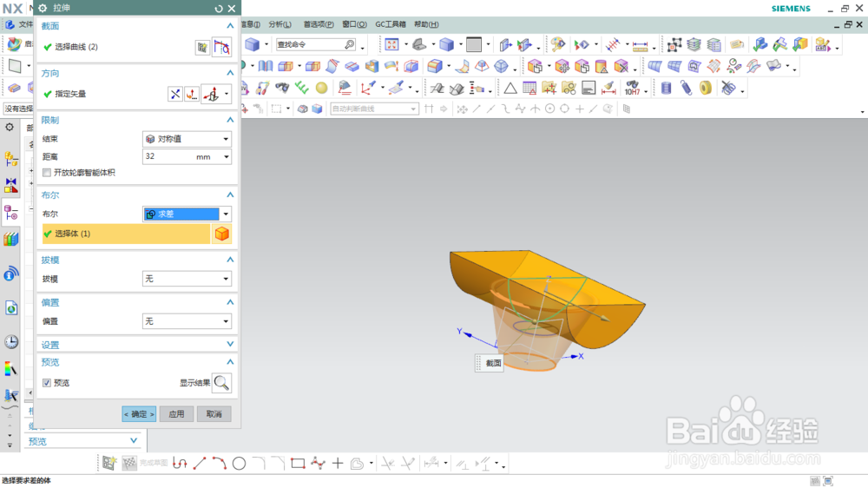Collapse the 限制 section

click(230, 120)
